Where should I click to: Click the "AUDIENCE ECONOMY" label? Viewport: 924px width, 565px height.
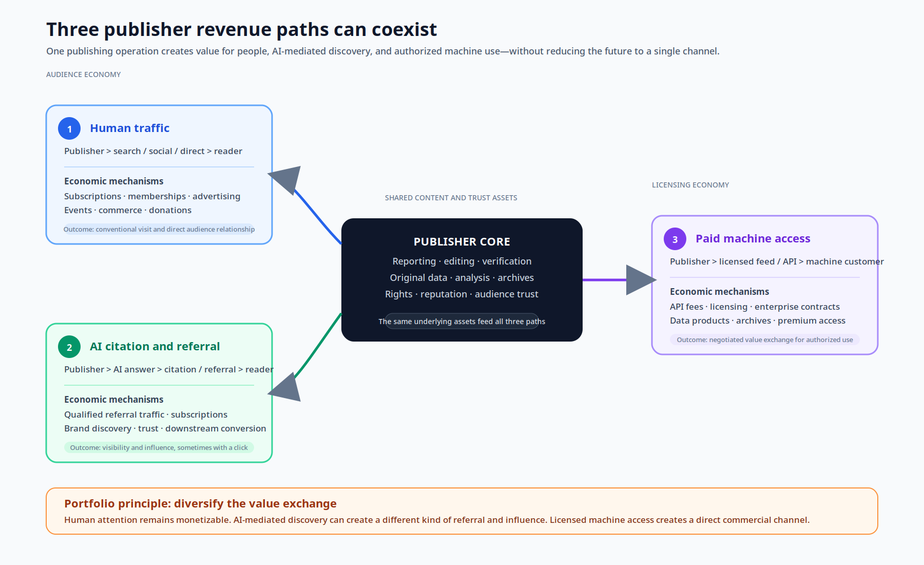84,74
